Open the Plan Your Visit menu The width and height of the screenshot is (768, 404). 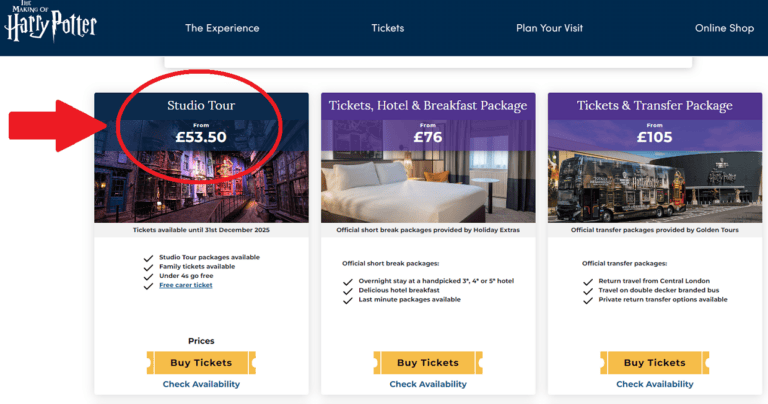(549, 28)
